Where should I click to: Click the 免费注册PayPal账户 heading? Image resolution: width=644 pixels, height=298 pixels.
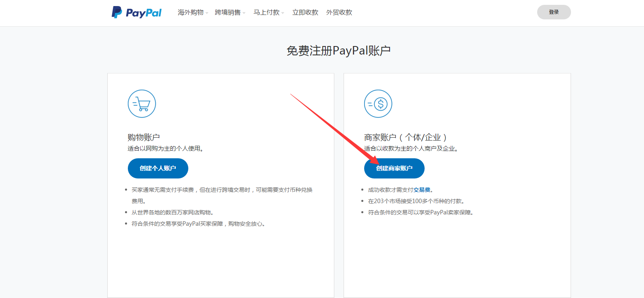pos(338,51)
